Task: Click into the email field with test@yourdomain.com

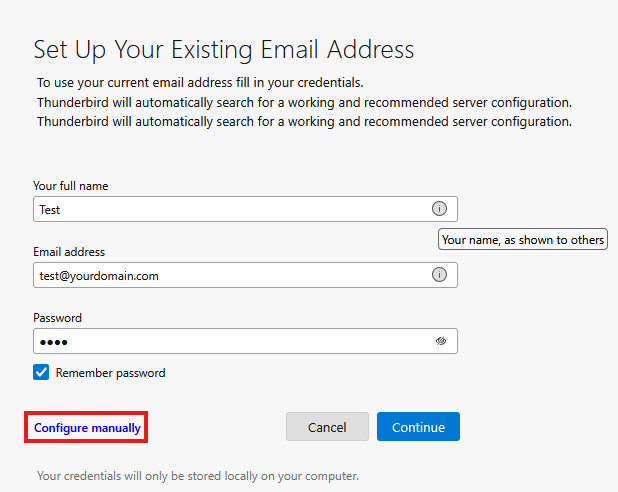Action: click(x=230, y=275)
